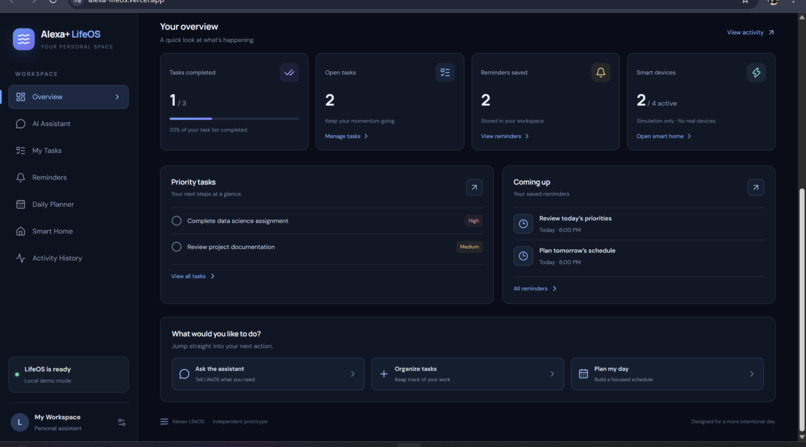
Task: Click the workspace settings sliders icon
Action: coord(122,422)
